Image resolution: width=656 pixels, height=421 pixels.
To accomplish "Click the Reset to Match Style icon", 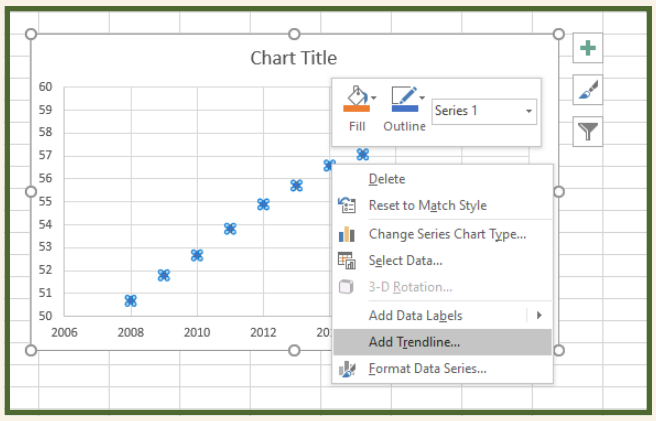I will point(347,205).
